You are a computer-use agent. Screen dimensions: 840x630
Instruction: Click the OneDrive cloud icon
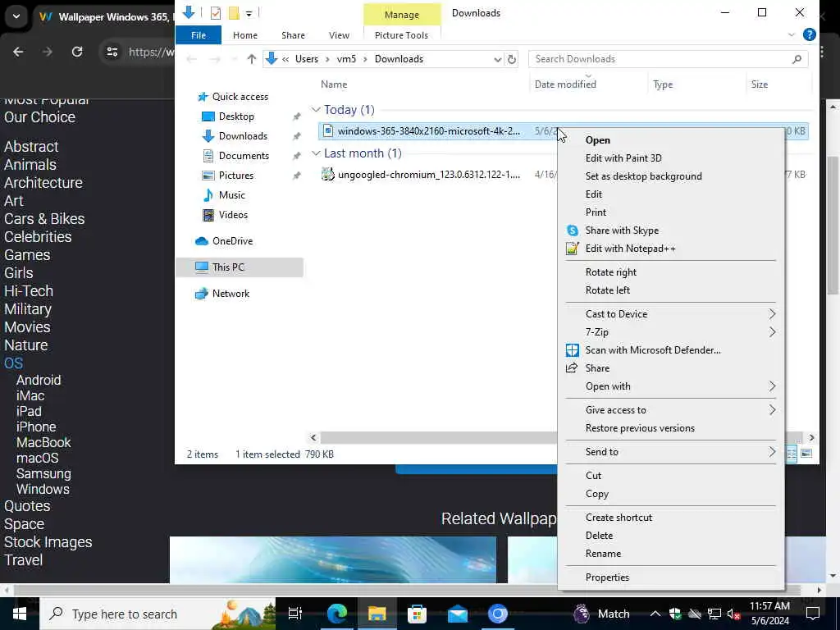202,241
